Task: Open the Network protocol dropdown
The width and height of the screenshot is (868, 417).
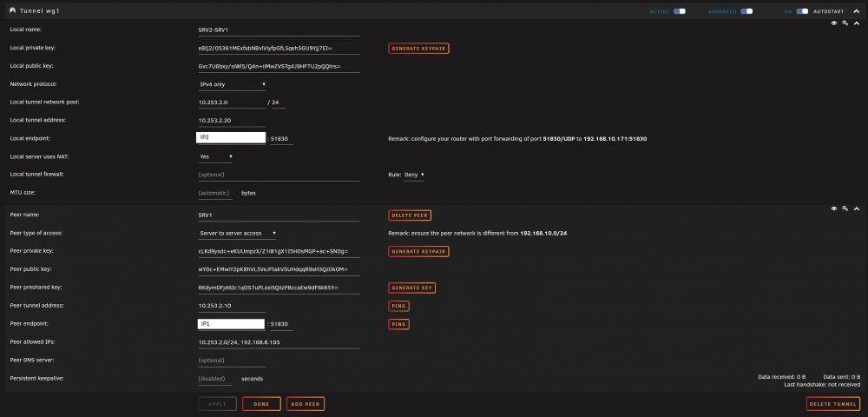Action: tap(232, 85)
